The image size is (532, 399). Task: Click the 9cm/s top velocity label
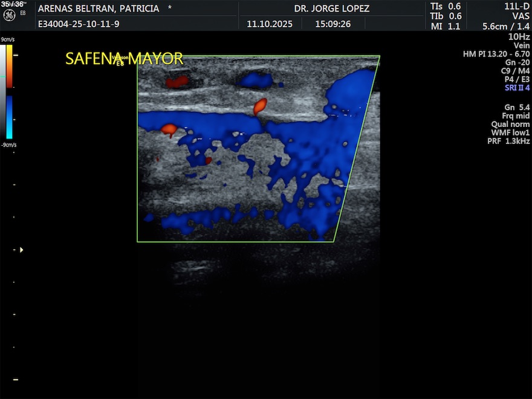coord(8,39)
